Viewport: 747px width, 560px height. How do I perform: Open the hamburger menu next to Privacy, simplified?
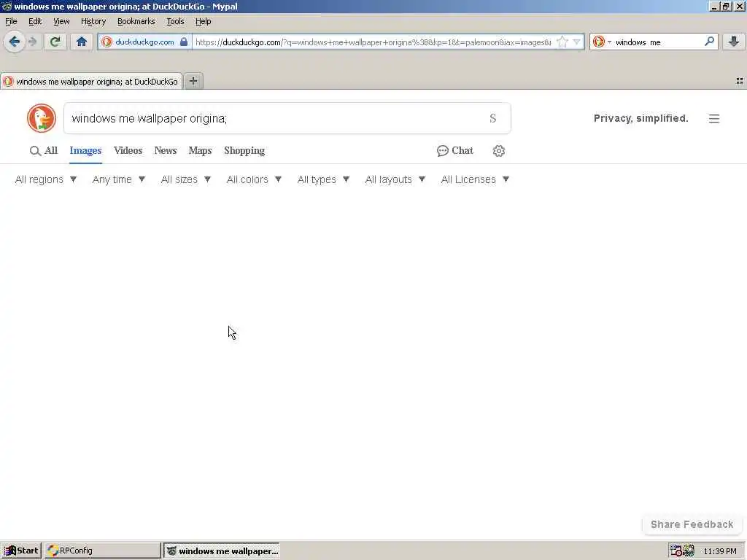coord(713,119)
